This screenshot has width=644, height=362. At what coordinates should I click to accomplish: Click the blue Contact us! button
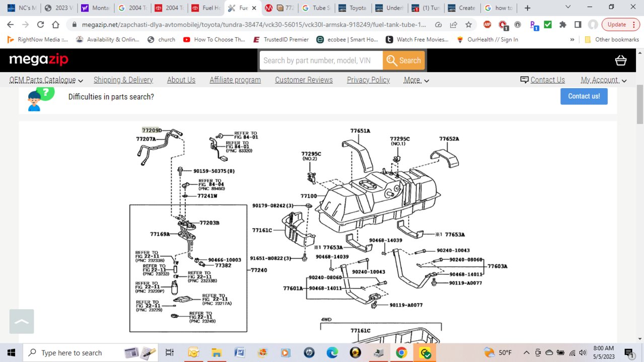click(x=584, y=96)
